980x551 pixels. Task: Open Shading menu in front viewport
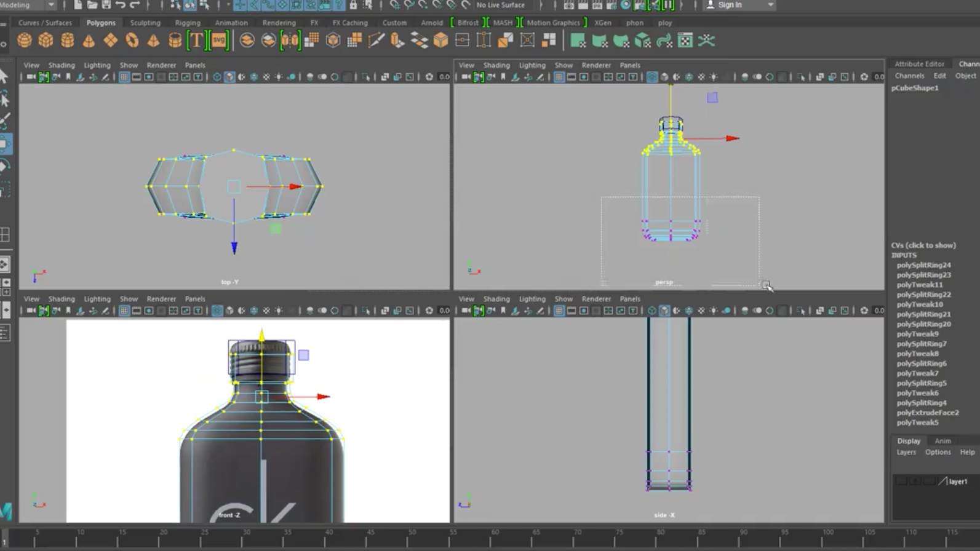click(62, 299)
